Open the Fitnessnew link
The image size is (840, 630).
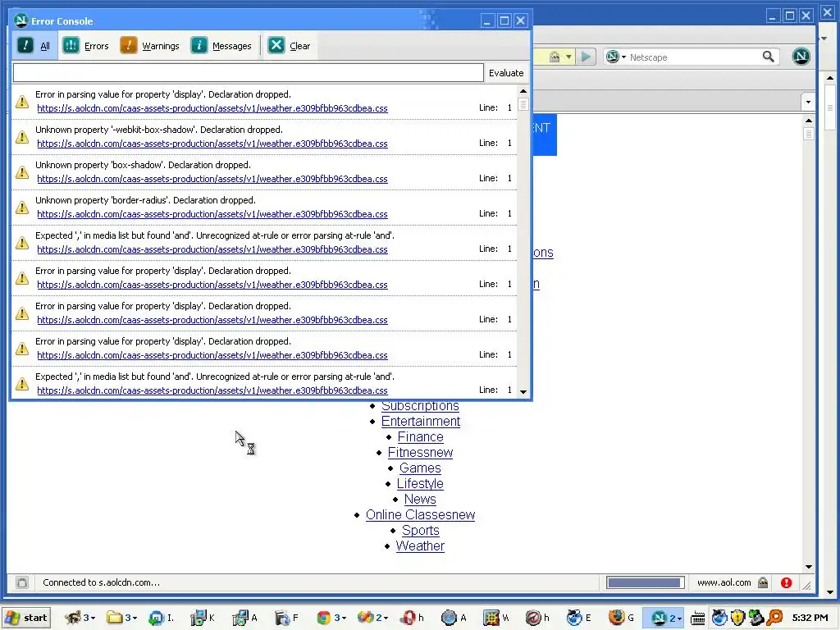click(421, 453)
